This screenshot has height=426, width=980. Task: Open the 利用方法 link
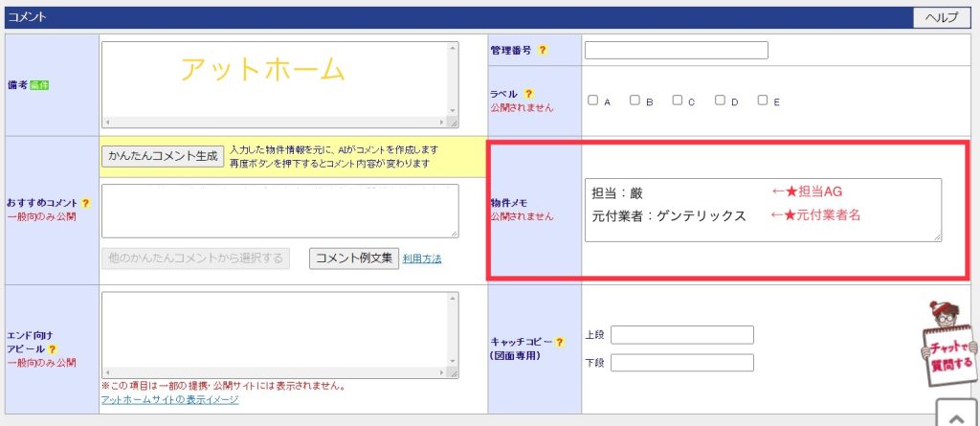click(422, 258)
